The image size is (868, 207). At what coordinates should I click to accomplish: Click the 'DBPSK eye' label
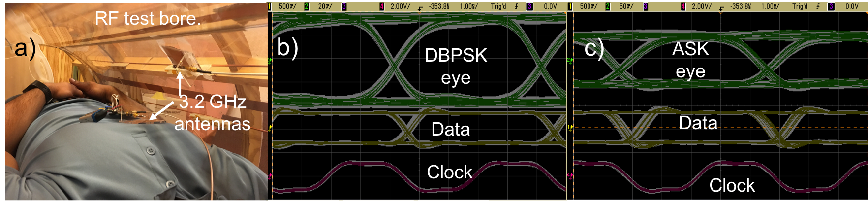tap(456, 66)
